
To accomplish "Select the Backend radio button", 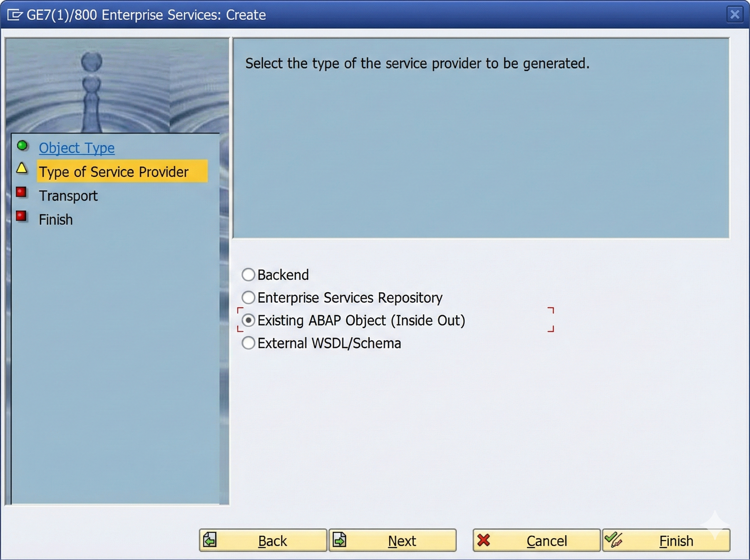I will (248, 275).
